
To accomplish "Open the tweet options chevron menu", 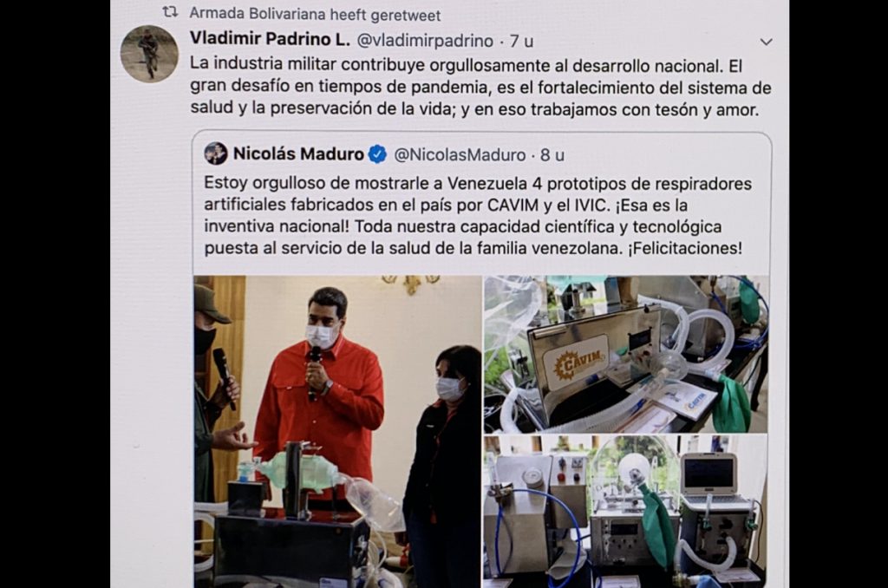I will pyautogui.click(x=766, y=42).
